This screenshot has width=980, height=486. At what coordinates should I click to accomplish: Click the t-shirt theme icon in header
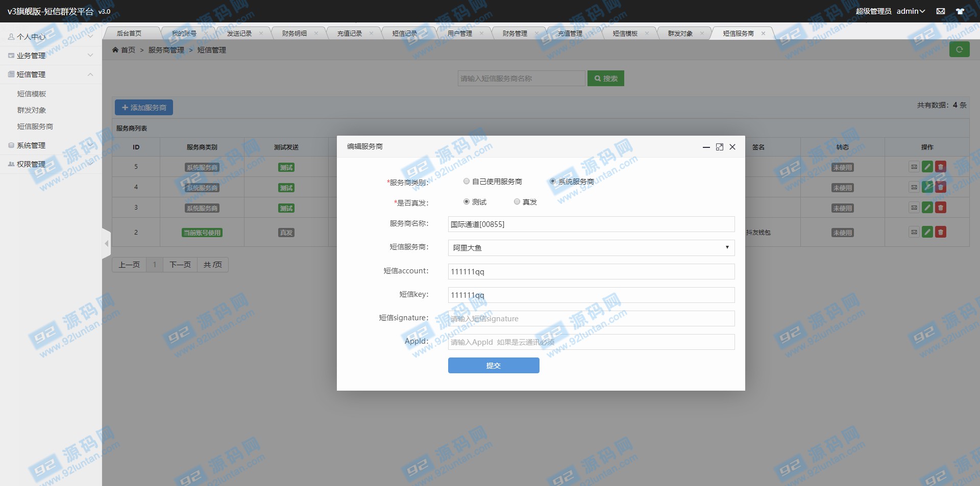coord(960,11)
